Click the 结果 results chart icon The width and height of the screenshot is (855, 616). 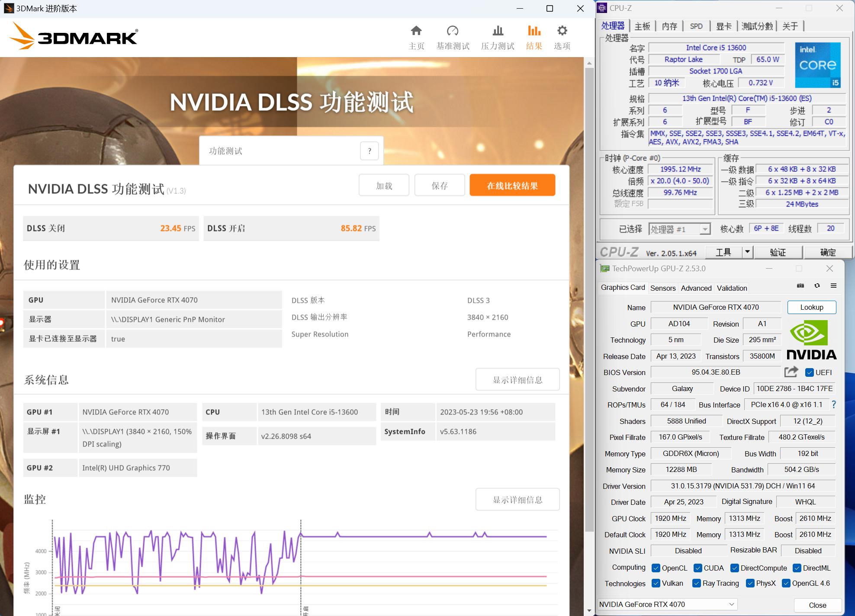[x=534, y=31]
